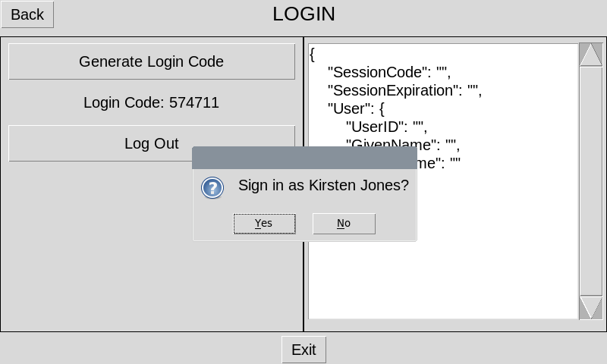The image size is (607, 364).
Task: Click the Login Code 574711 label
Action: (152, 102)
